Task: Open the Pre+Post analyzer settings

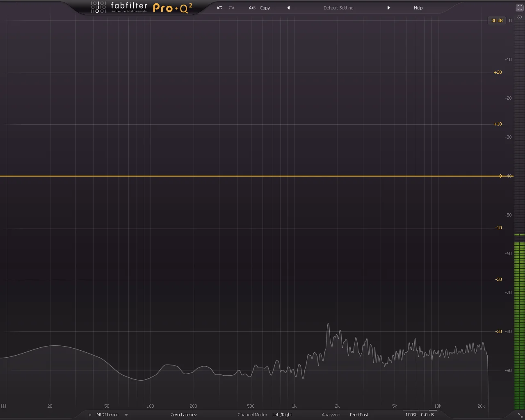Action: pyautogui.click(x=359, y=415)
